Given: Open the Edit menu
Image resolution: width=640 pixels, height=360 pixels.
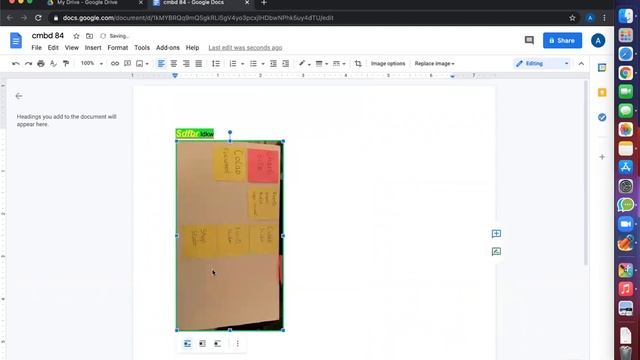Looking at the screenshot, I should pos(53,48).
